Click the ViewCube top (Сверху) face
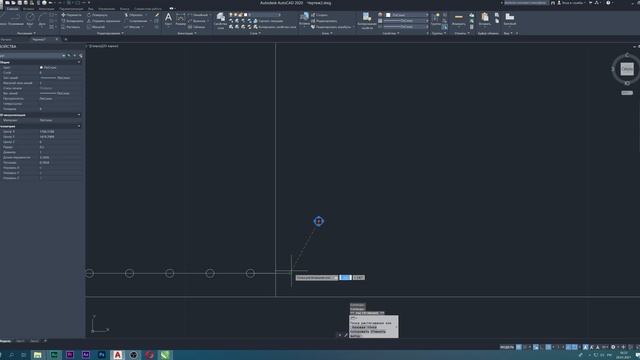This screenshot has width=640, height=360. point(627,69)
